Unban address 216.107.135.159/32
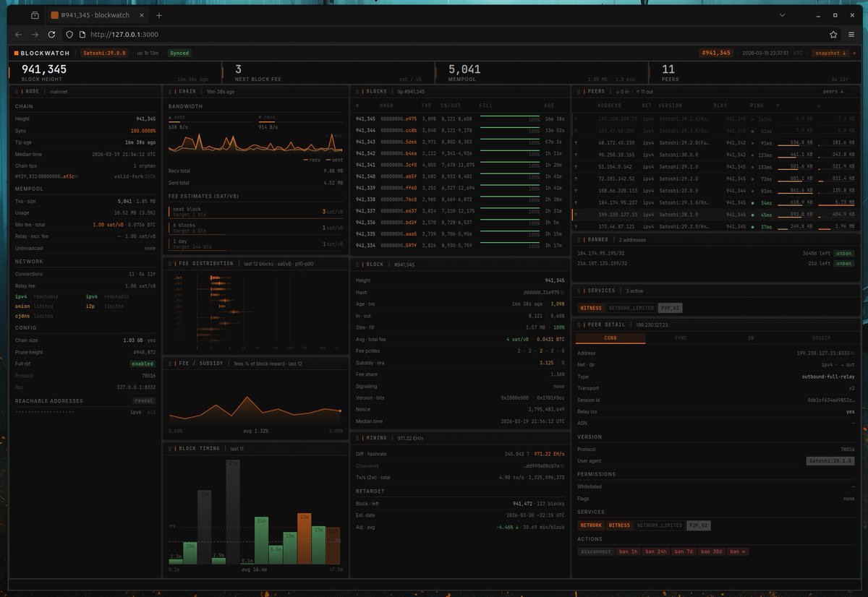The width and height of the screenshot is (868, 597). 843,263
